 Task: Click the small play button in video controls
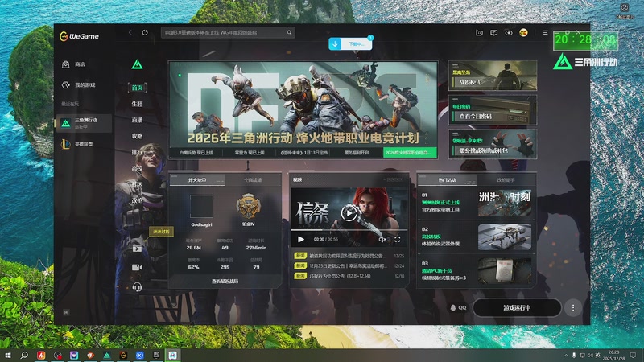point(301,239)
